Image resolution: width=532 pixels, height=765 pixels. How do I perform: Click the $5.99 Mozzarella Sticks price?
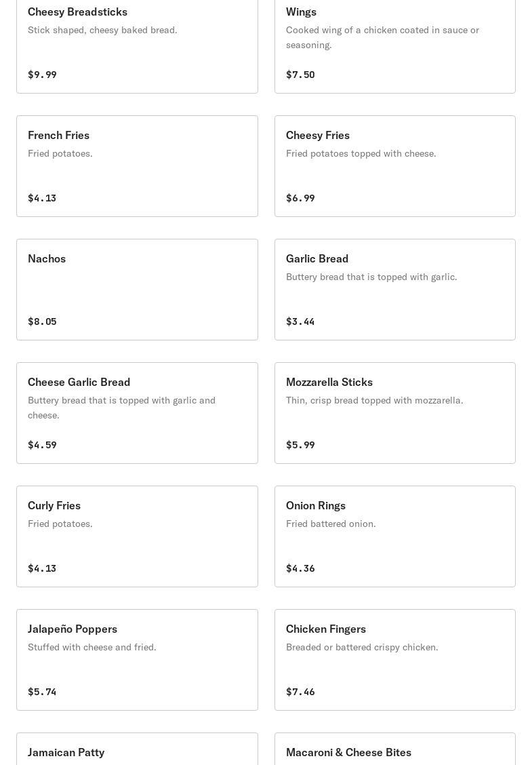(300, 445)
